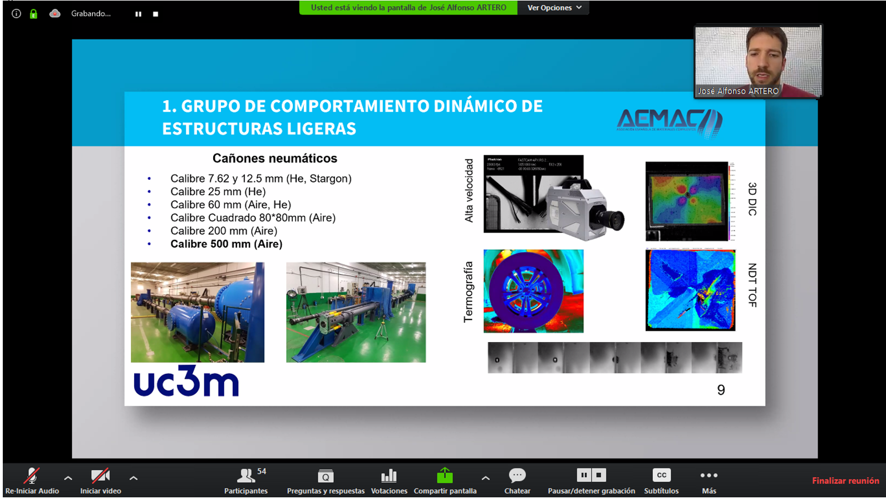
Task: Click Compartir pantalla button
Action: pos(445,480)
